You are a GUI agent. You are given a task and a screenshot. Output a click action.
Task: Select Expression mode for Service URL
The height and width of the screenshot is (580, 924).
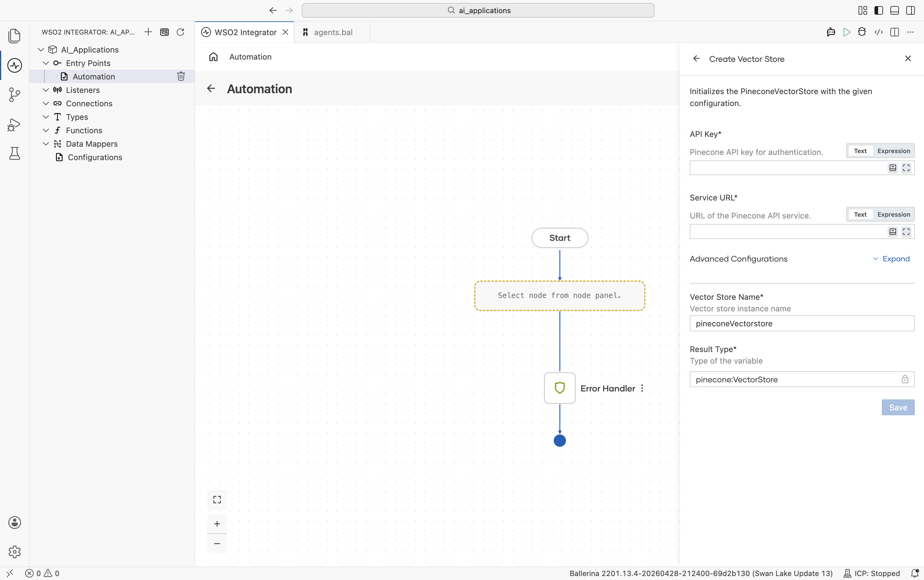pos(894,215)
